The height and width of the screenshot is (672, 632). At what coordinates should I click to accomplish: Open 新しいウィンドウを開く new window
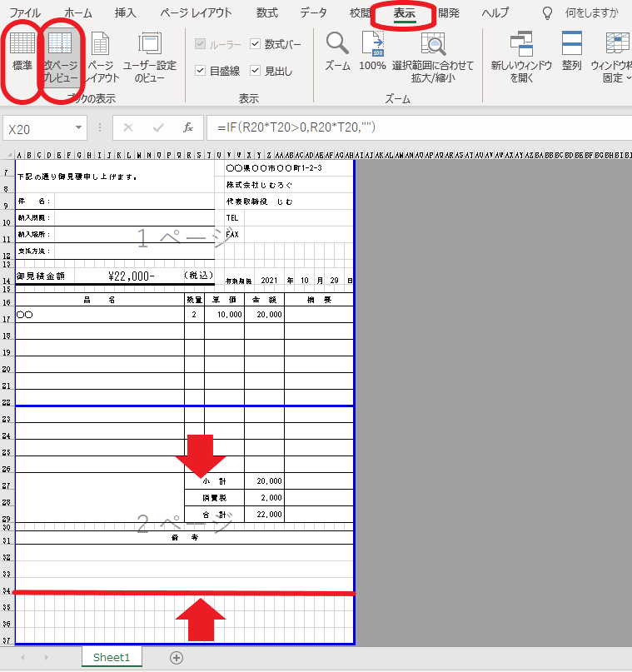522,43
